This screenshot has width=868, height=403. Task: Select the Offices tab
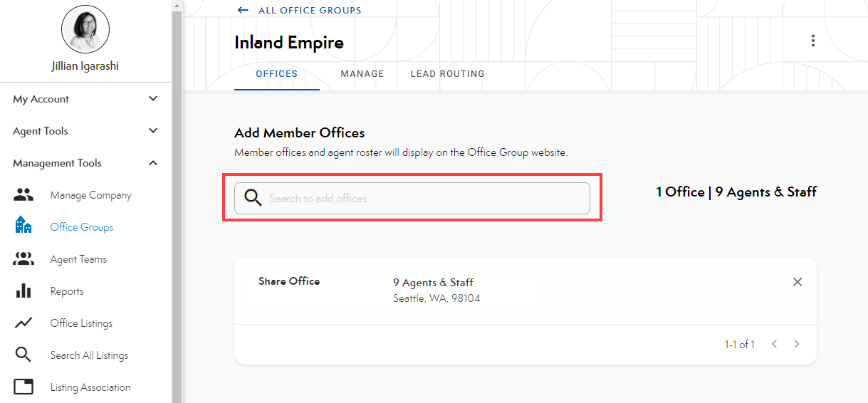(x=276, y=74)
